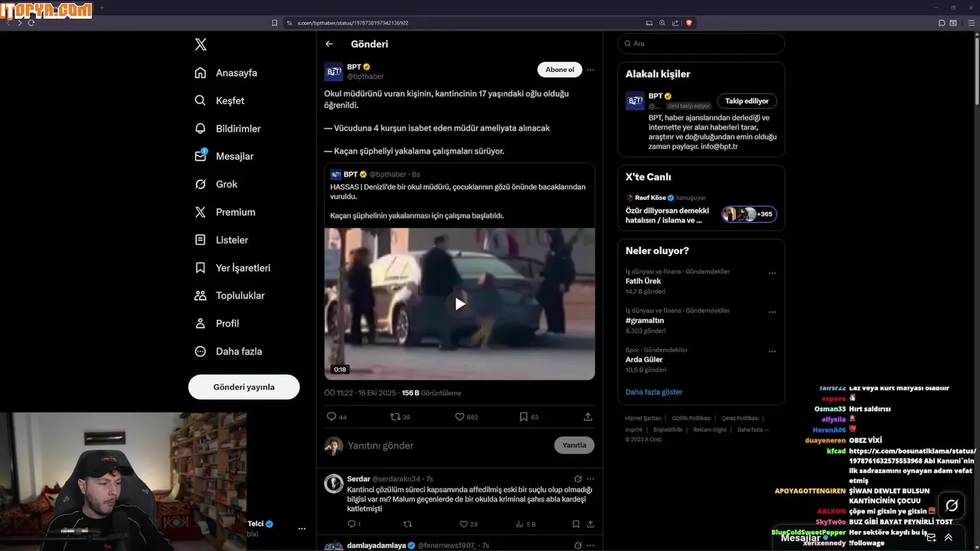Open Hizmet Şartları link

click(643, 419)
